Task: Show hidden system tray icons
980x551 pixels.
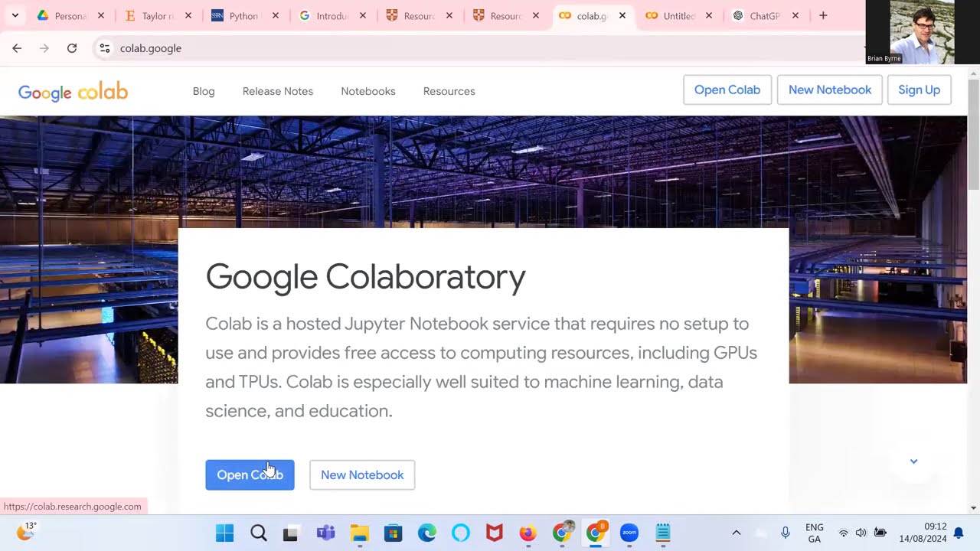Action: click(x=737, y=533)
